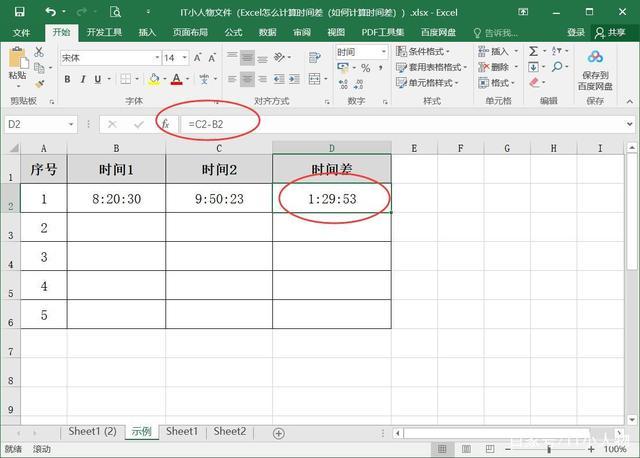Click the Sort and Filter icon

pos(557,51)
